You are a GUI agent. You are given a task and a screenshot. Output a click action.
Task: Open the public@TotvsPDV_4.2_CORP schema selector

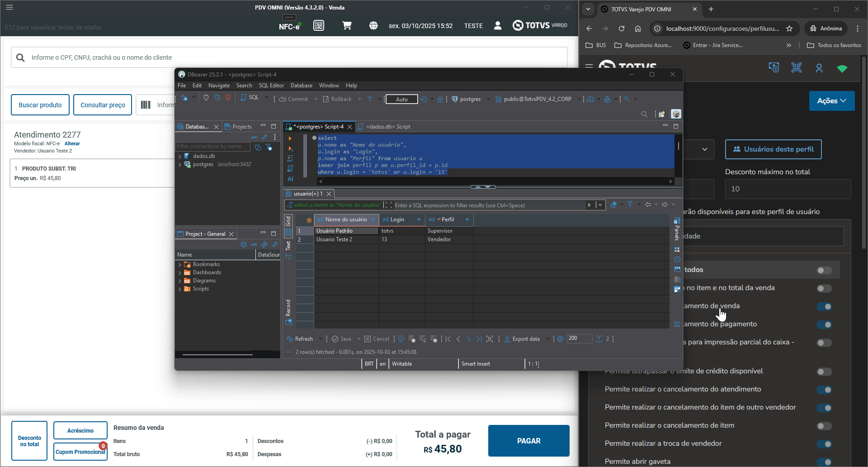(538, 99)
